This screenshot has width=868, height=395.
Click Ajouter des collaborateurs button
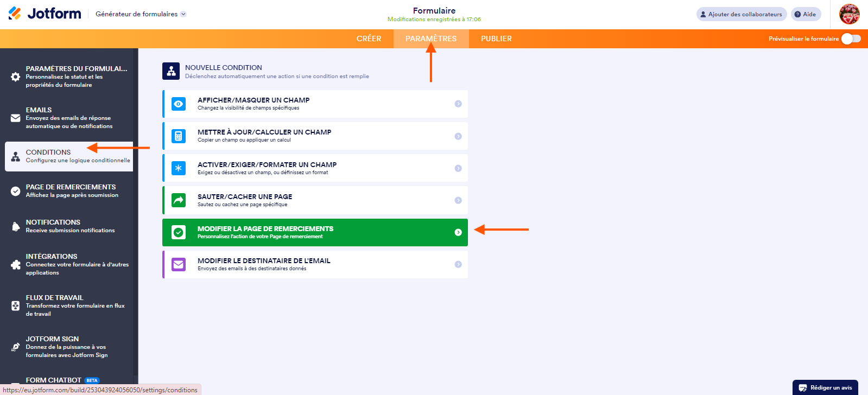point(742,14)
